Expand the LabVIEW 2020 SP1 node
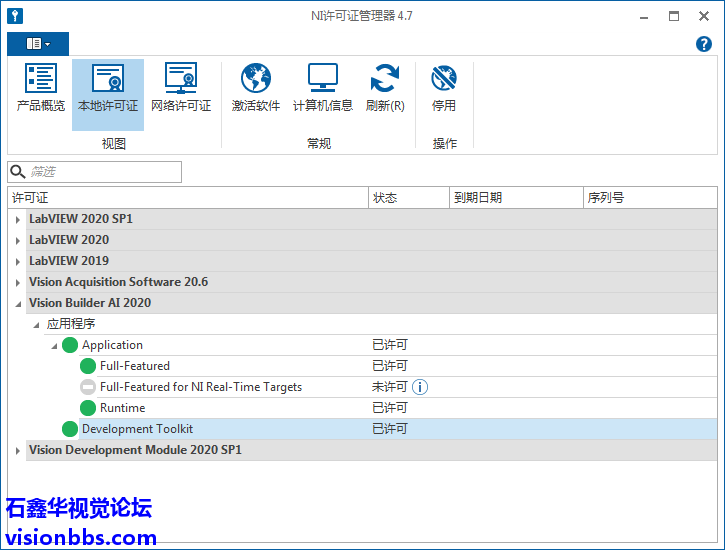The height and width of the screenshot is (550, 725). click(x=18, y=219)
